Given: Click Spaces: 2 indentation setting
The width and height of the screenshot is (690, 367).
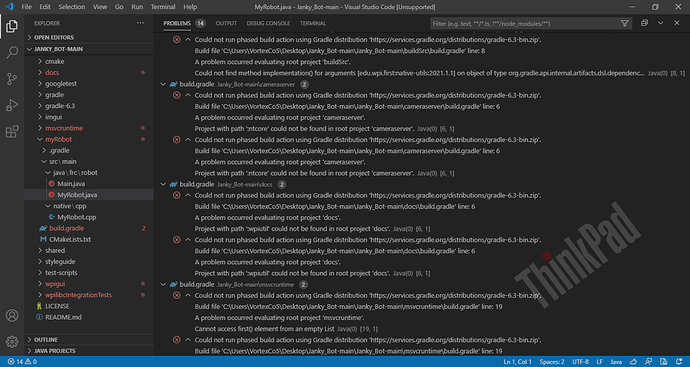Looking at the screenshot, I should click(552, 362).
